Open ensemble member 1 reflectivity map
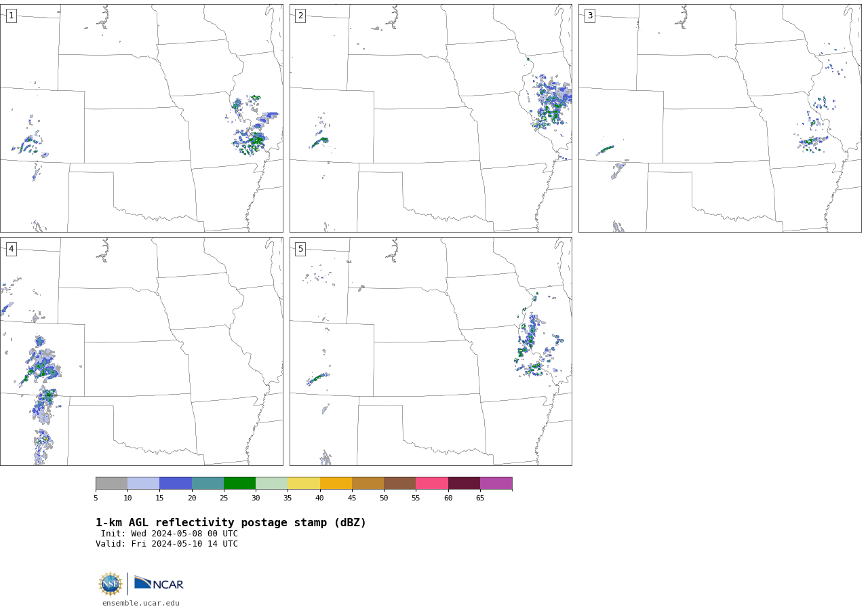The height and width of the screenshot is (611, 868). point(141,118)
